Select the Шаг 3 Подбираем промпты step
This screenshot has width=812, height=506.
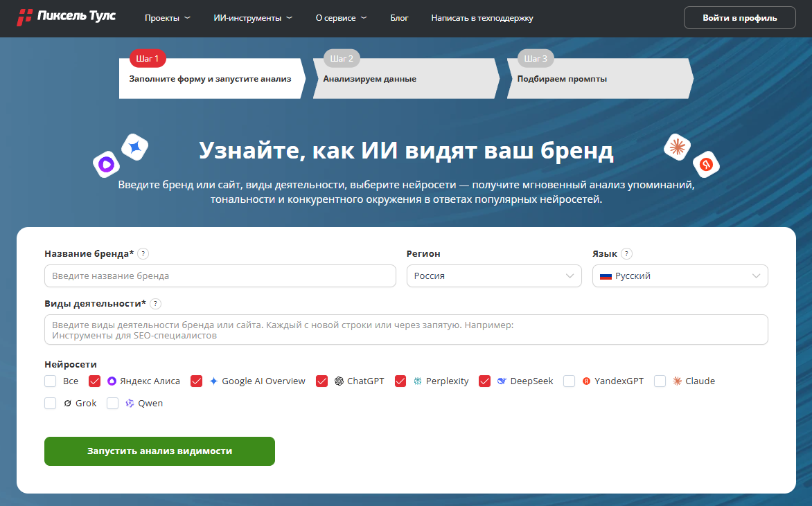[600, 78]
